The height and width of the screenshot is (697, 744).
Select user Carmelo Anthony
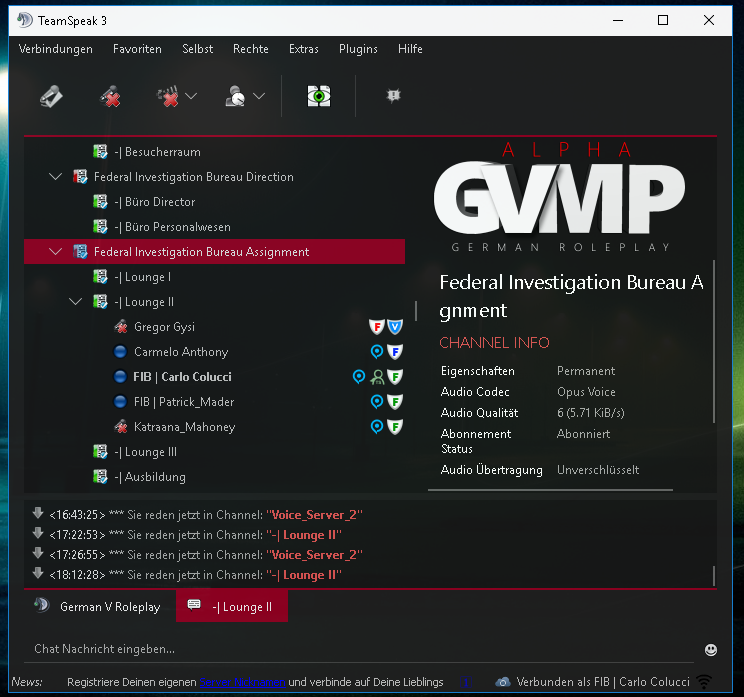pyautogui.click(x=181, y=352)
